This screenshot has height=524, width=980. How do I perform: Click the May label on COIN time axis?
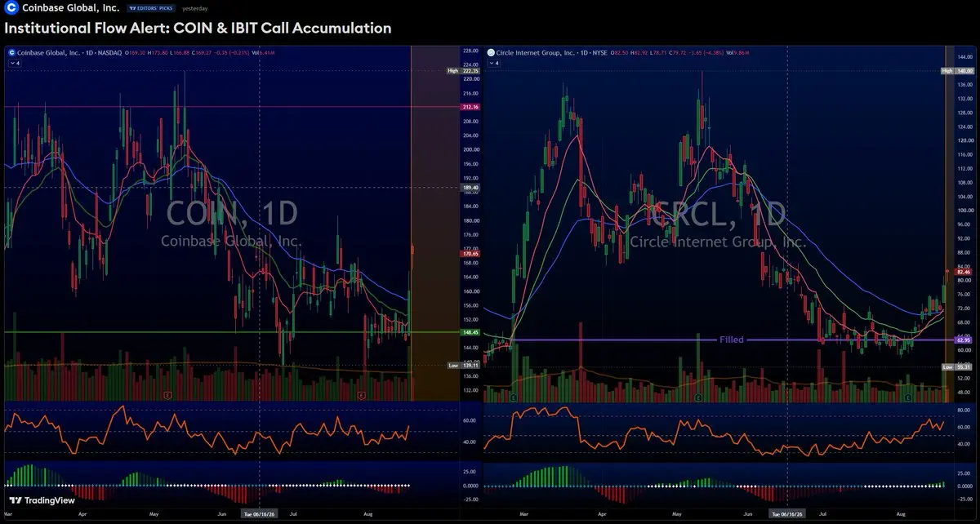(x=154, y=515)
